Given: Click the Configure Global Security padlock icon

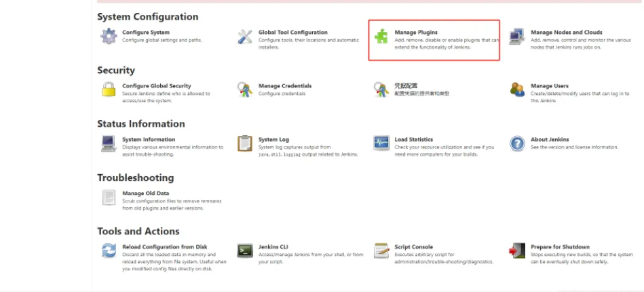Looking at the screenshot, I should click(109, 89).
